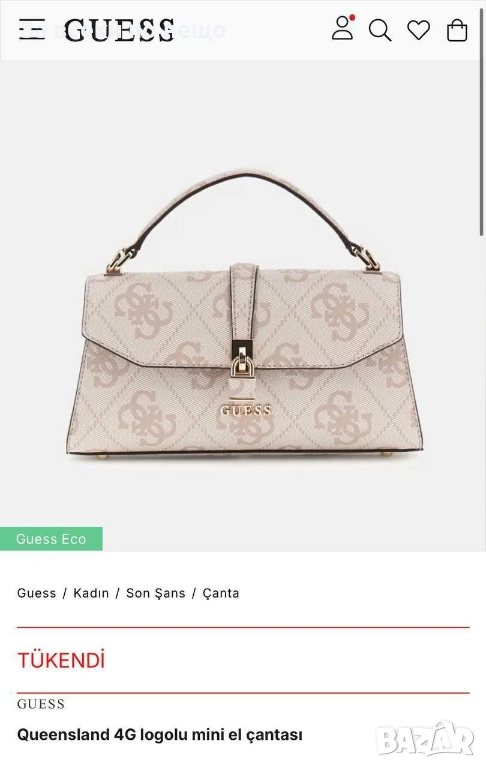Go to Guess breadcrumb link
Viewport: 486px width, 768px height.
coord(37,593)
